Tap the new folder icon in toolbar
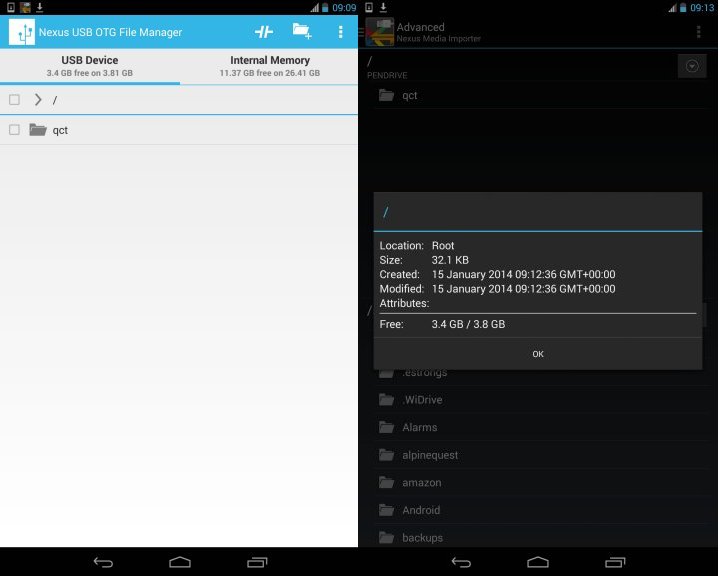Image resolution: width=720 pixels, height=576 pixels. pyautogui.click(x=302, y=32)
